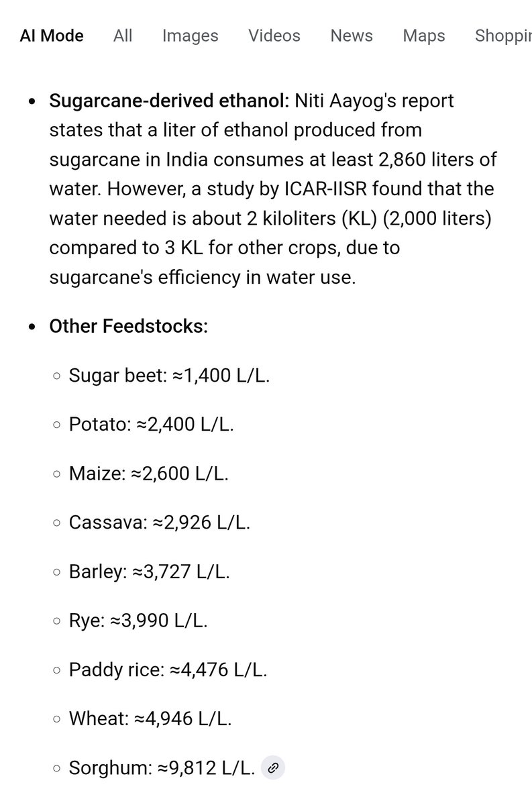Click the Cassava ≈2,926 L/L entry
Image resolution: width=532 pixels, height=805 pixels.
160,523
